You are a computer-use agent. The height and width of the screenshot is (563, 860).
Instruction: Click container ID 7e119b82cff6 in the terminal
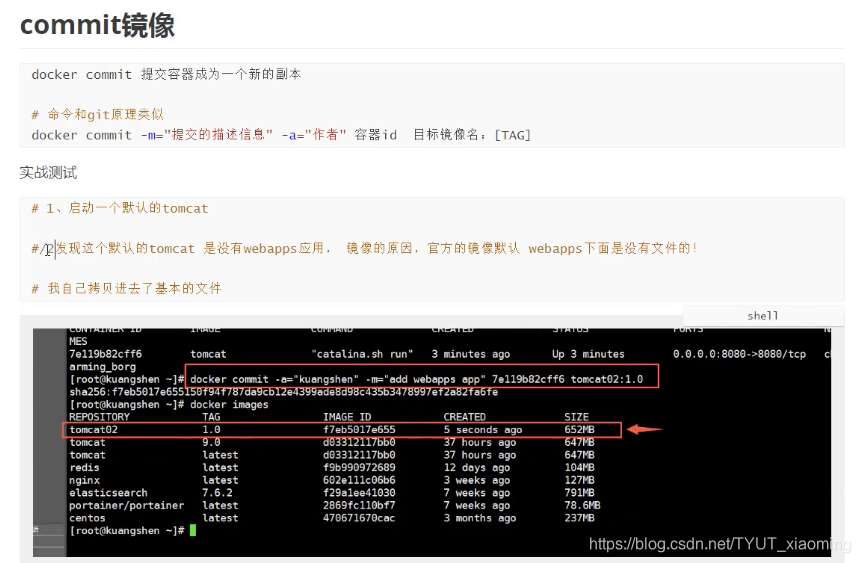[105, 354]
